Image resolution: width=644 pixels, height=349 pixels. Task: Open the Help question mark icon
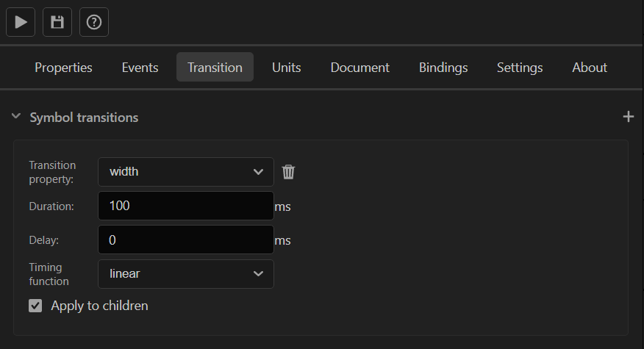[x=94, y=22]
